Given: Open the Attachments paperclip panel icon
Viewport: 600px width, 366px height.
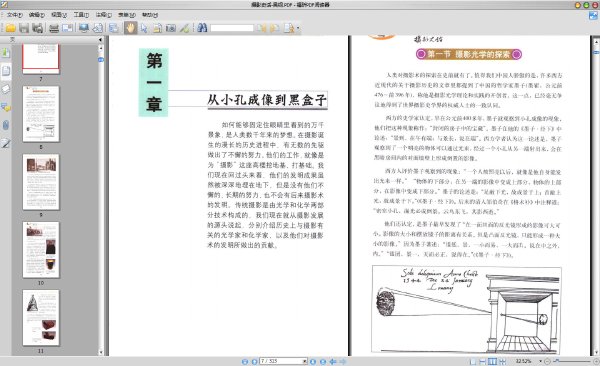Looking at the screenshot, I should pyautogui.click(x=6, y=125).
